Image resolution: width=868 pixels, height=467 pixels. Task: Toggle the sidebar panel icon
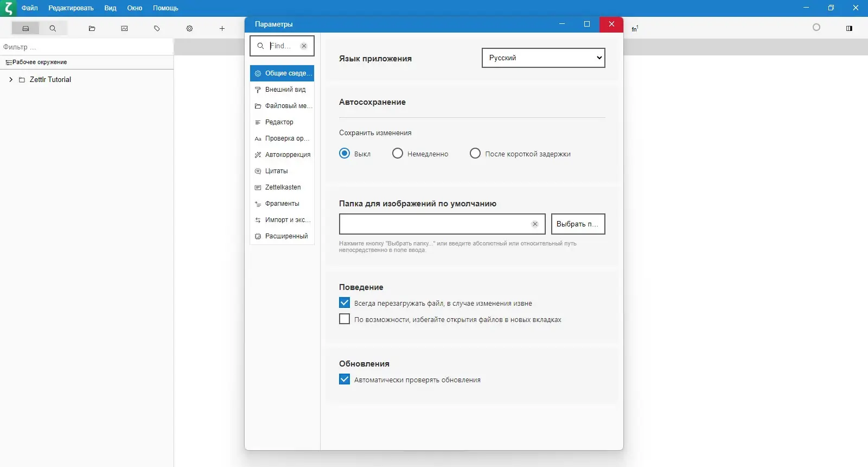[849, 28]
